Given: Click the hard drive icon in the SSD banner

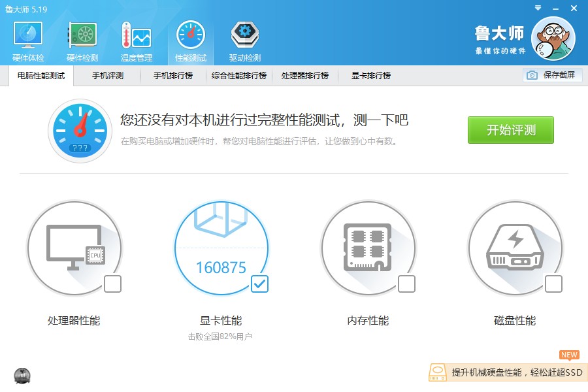Looking at the screenshot, I should (x=437, y=372).
